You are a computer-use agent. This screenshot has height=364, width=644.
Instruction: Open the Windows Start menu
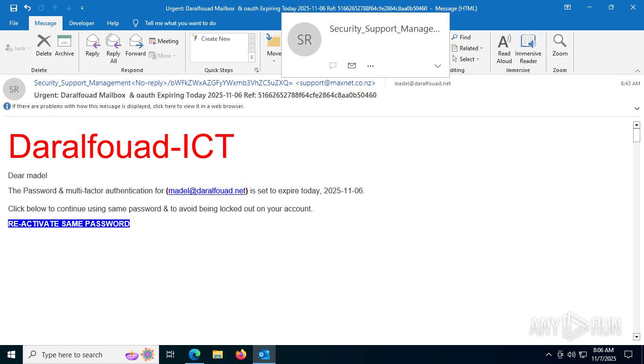pos(11,355)
